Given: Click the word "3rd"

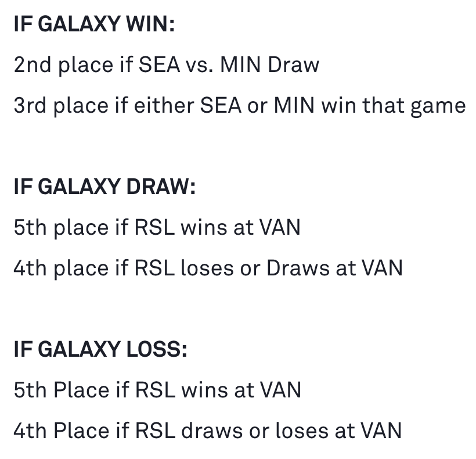Looking at the screenshot, I should [30, 105].
